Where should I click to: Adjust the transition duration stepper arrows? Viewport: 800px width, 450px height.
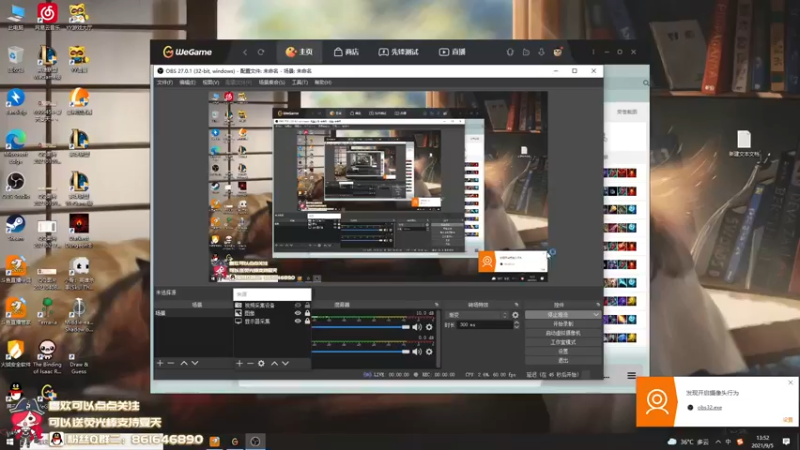[516, 324]
